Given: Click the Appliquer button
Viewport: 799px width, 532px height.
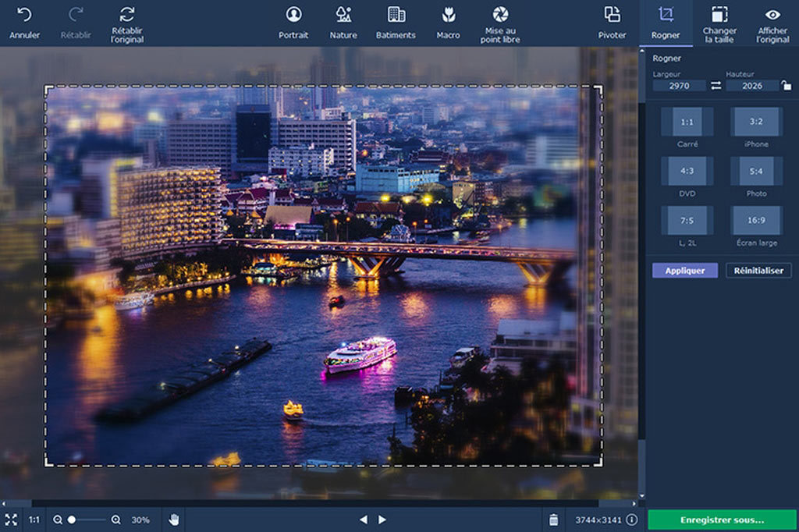Looking at the screenshot, I should (x=685, y=271).
